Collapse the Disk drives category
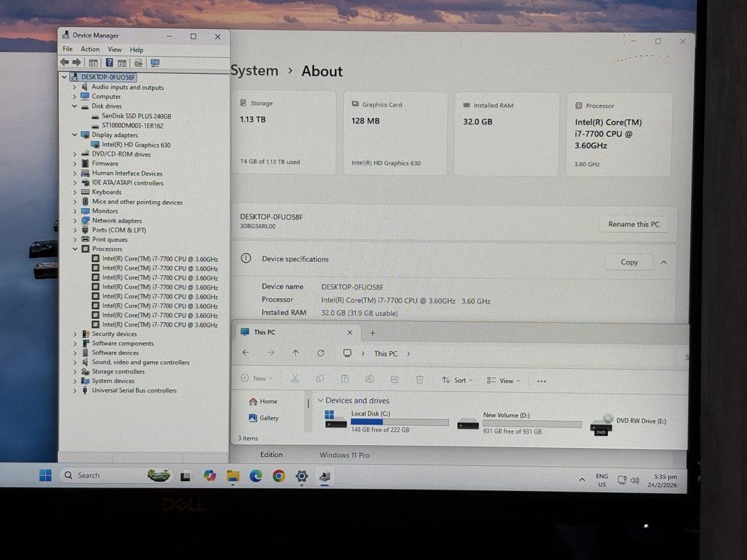The height and width of the screenshot is (560, 747). click(x=74, y=106)
